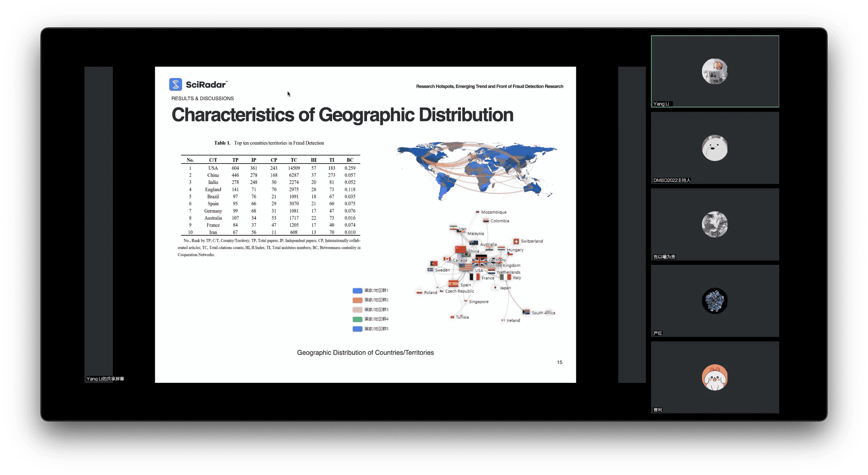The width and height of the screenshot is (868, 475).
Task: Click the blue crystal avatar of 严红
Action: point(714,301)
